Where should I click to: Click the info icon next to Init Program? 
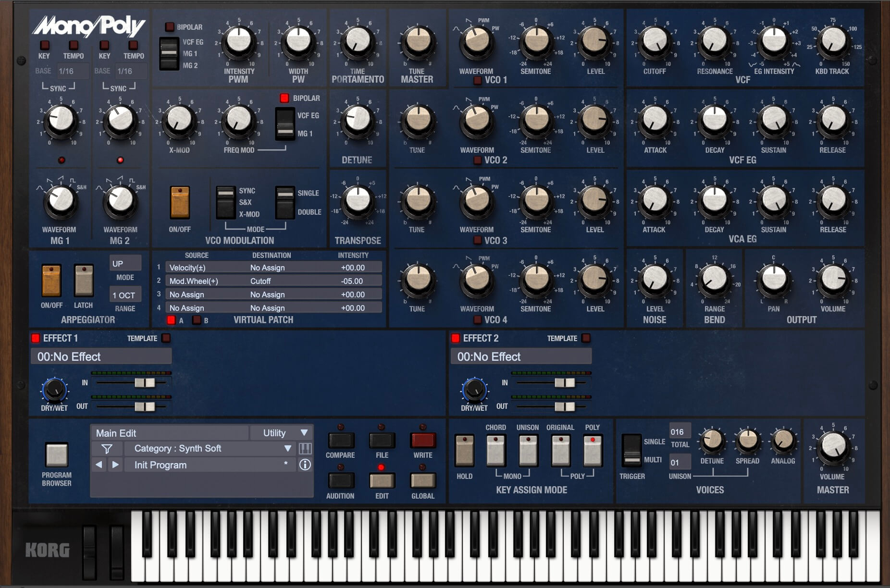click(x=305, y=465)
